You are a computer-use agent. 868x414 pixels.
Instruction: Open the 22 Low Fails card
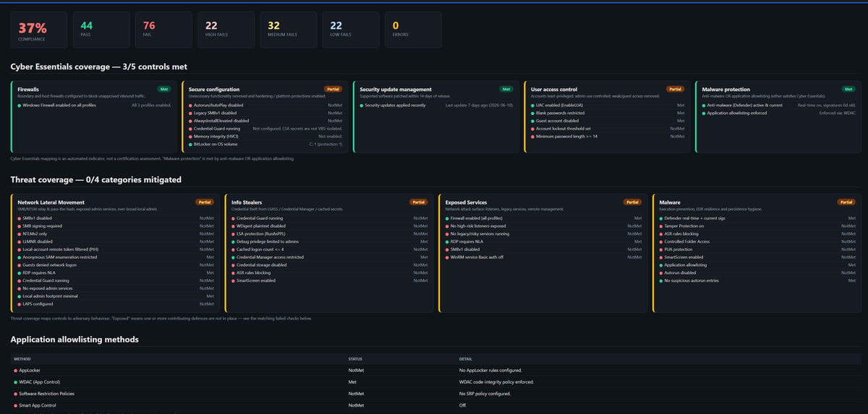tap(351, 30)
